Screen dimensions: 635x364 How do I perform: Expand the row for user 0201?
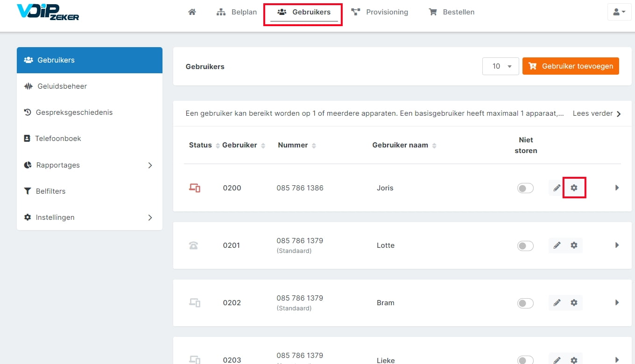[617, 245]
